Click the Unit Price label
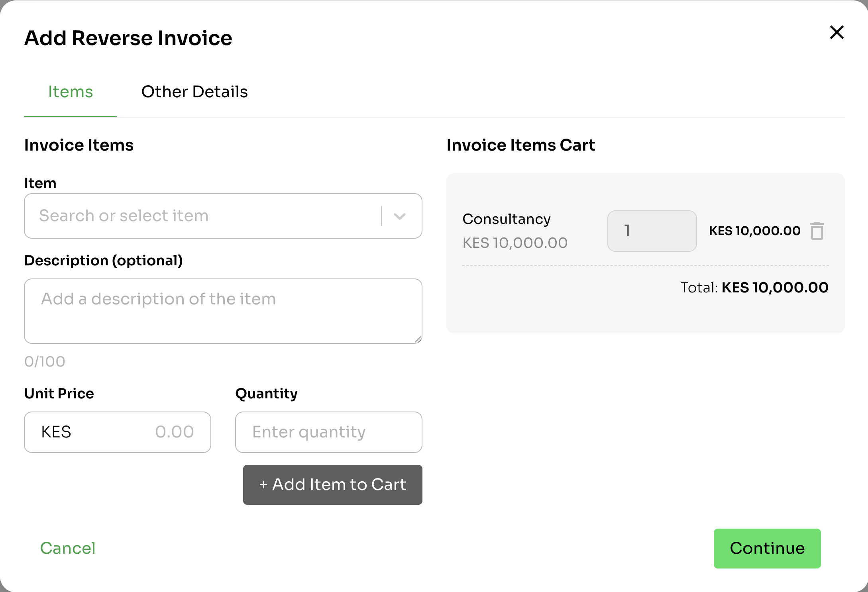 pyautogui.click(x=59, y=394)
